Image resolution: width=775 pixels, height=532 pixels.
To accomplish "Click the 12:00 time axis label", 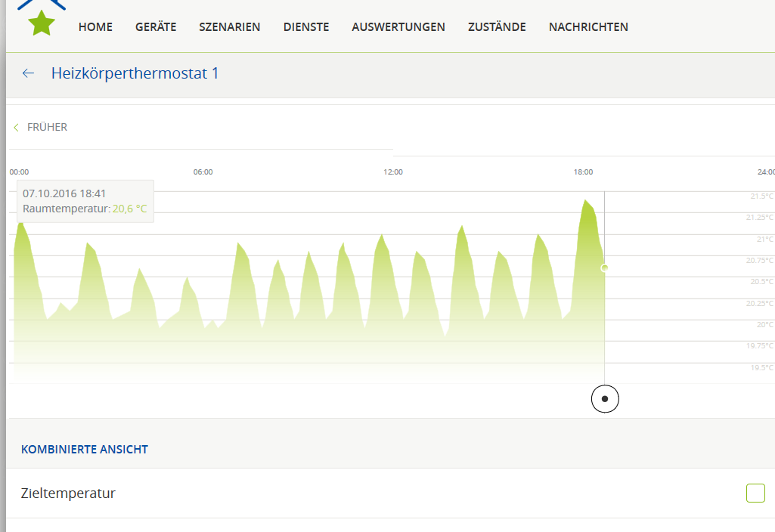I will (393, 172).
